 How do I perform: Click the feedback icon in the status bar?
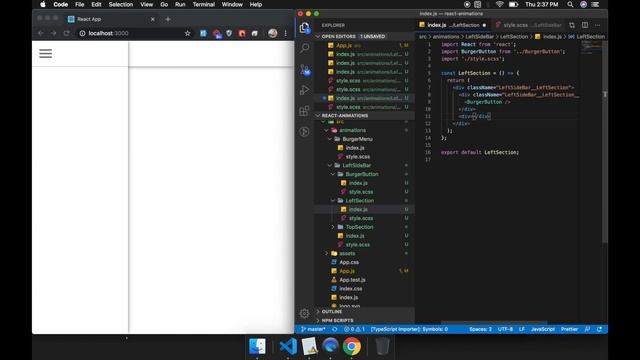click(587, 329)
